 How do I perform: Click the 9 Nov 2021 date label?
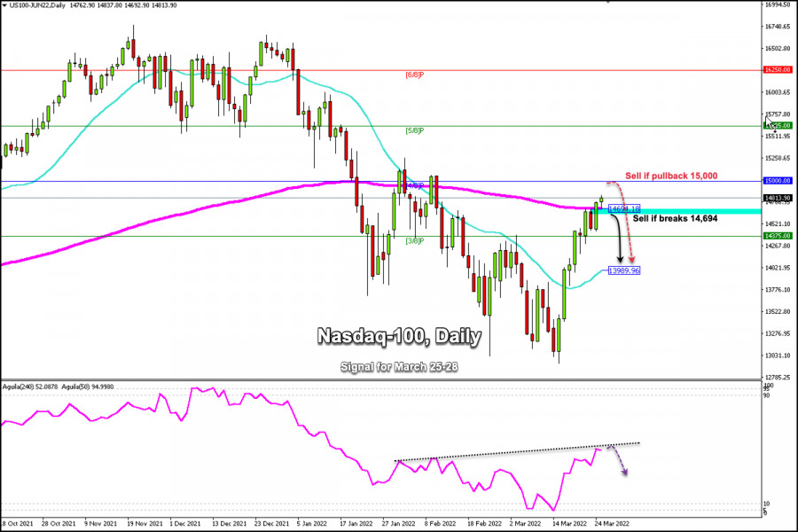coord(100,523)
